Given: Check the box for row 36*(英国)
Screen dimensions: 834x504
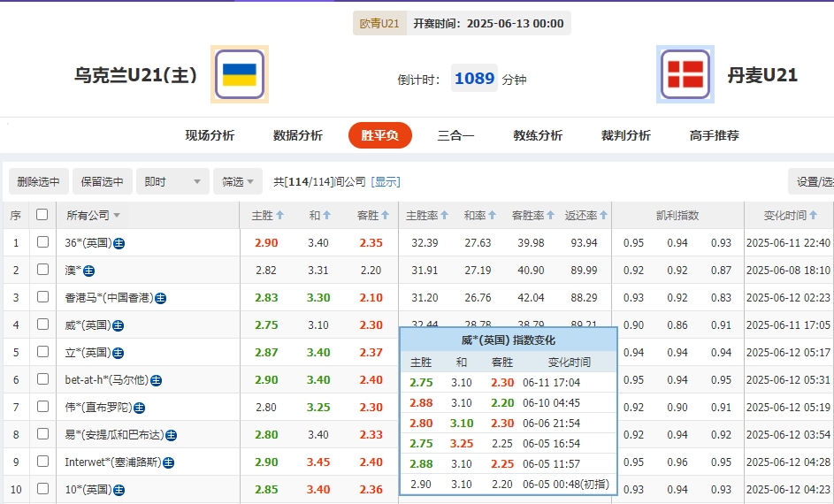Looking at the screenshot, I should [x=42, y=243].
